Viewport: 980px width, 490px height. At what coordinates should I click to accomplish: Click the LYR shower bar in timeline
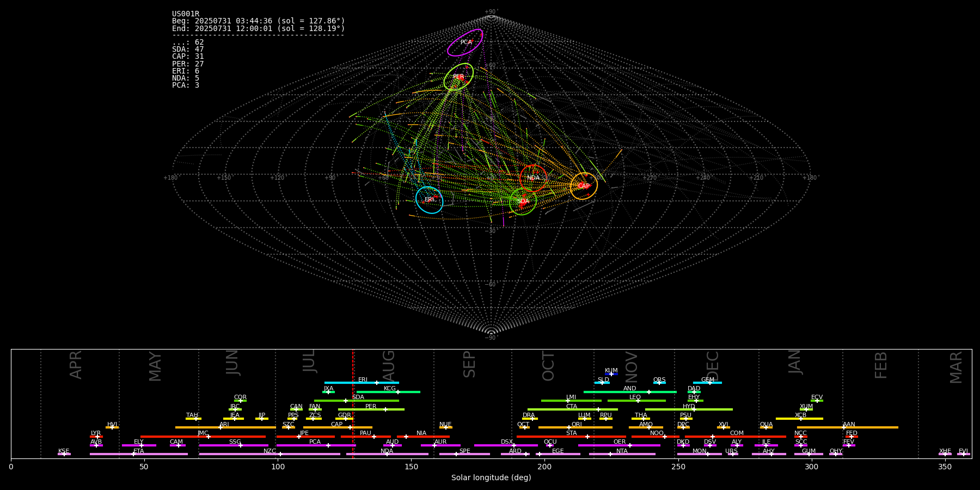point(96,437)
